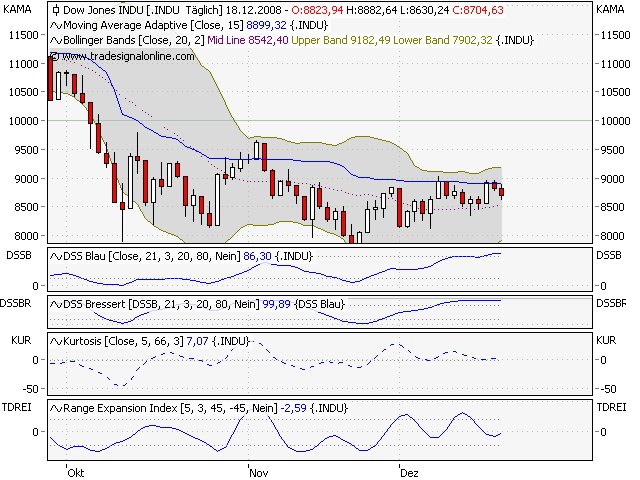Click the DSS Blau value 86,30
640x480 pixels.
pos(257,257)
